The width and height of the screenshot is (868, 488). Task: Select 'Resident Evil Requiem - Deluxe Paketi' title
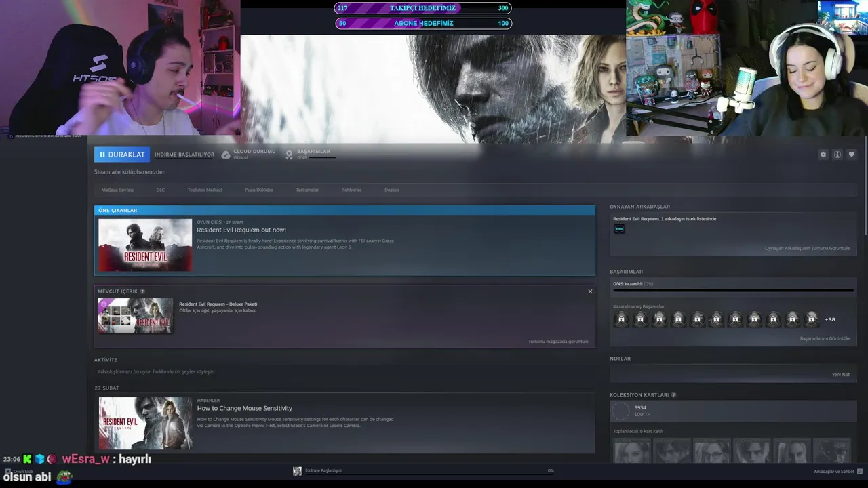click(218, 304)
